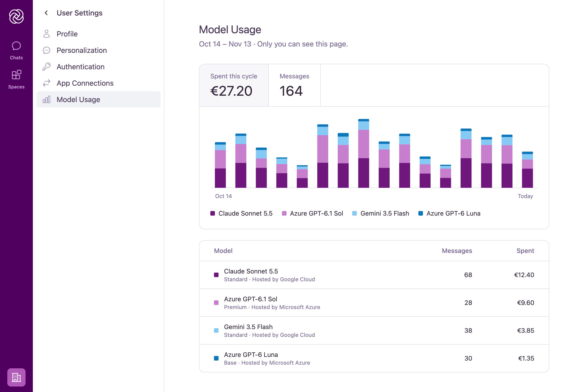The height and width of the screenshot is (392, 584).
Task: Click the App Connections arrows icon
Action: (47, 83)
